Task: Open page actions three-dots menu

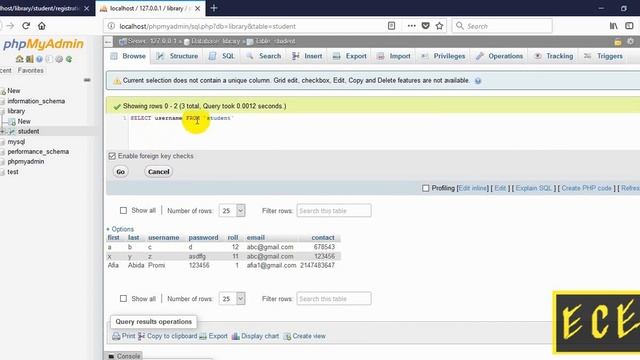Action: coord(411,26)
